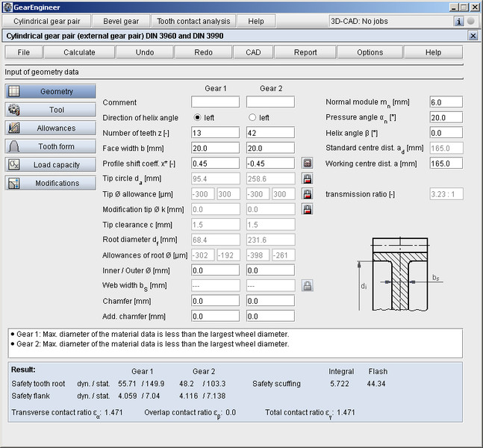Click calculator icon beside Profile shift coeff.
The image size is (483, 448).
307,163
